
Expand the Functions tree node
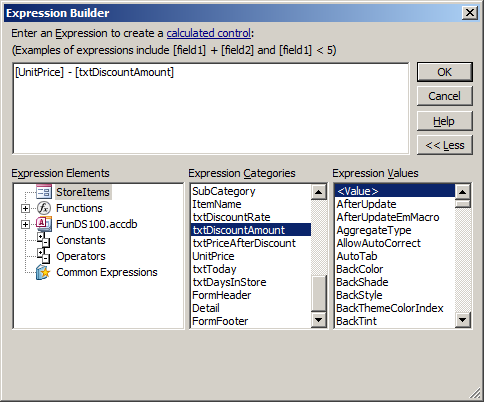point(25,208)
